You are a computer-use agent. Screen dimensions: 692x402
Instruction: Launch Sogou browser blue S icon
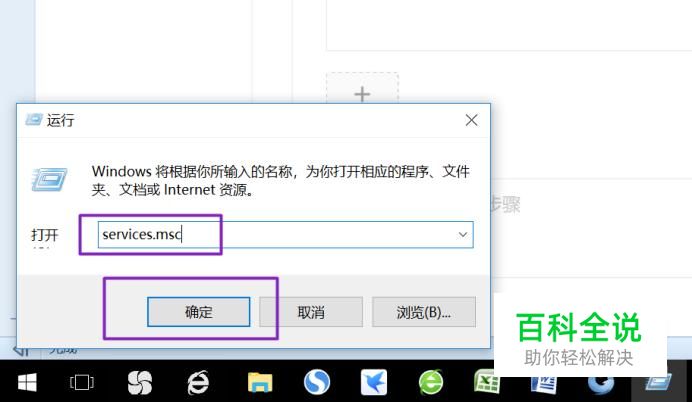pyautogui.click(x=317, y=382)
